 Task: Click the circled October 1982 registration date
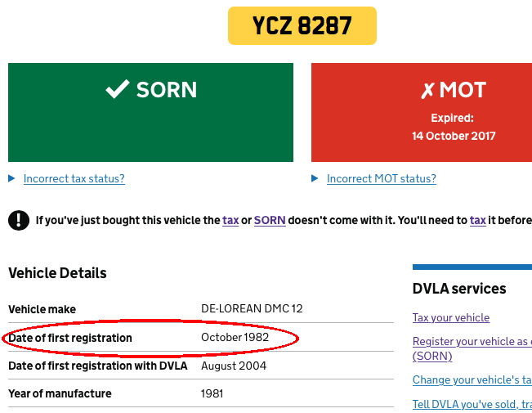(235, 337)
